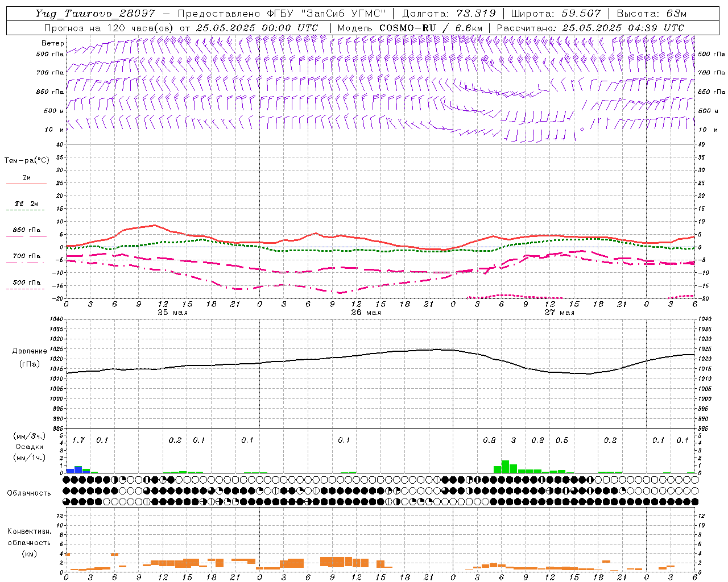Click the Долгота: 73.319 value
Screen dimensions: 728x582
[449, 14]
